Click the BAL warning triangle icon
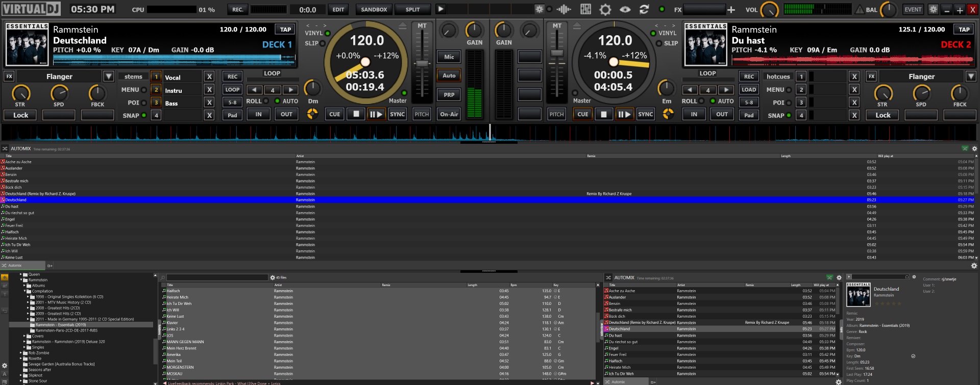This screenshot has width=980, height=385. click(x=860, y=9)
